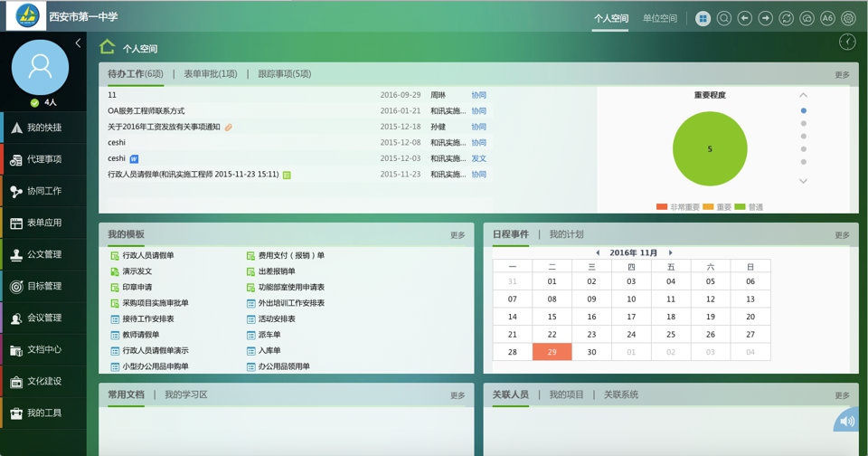The height and width of the screenshot is (456, 868).
Task: Open template 出差报销单
Action: click(x=277, y=271)
